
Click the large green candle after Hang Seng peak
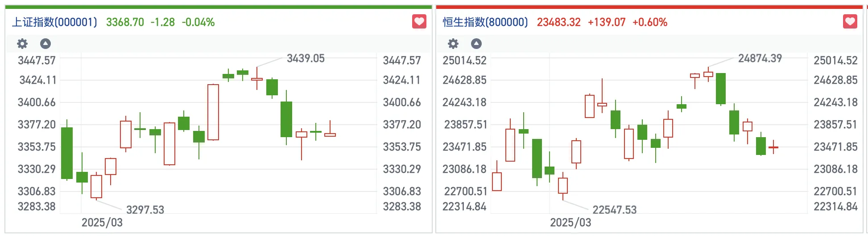coord(721,89)
